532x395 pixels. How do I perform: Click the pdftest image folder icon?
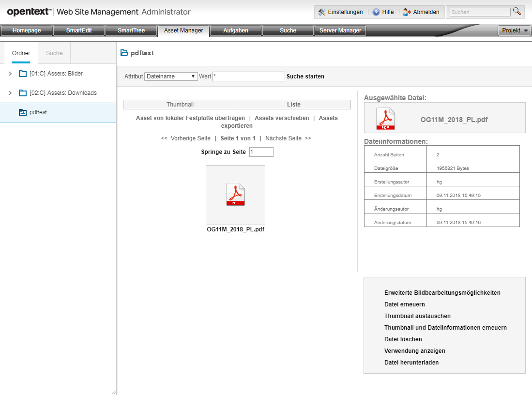[x=23, y=112]
